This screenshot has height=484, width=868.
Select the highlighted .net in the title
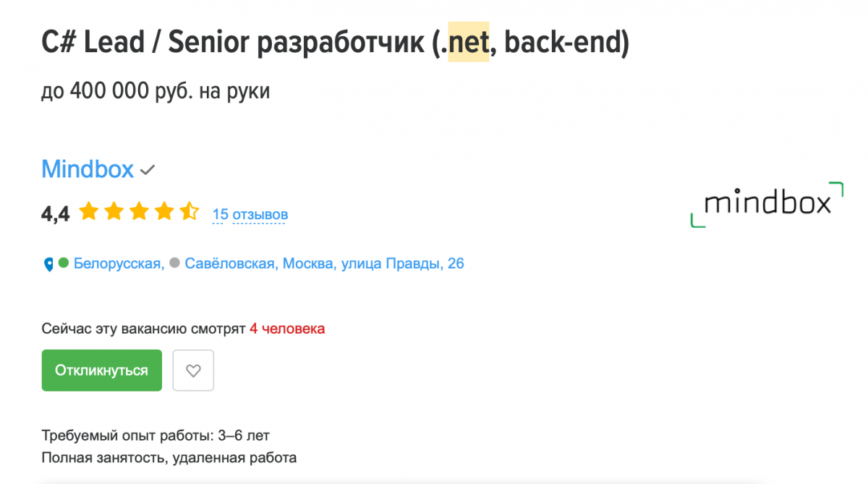(467, 43)
